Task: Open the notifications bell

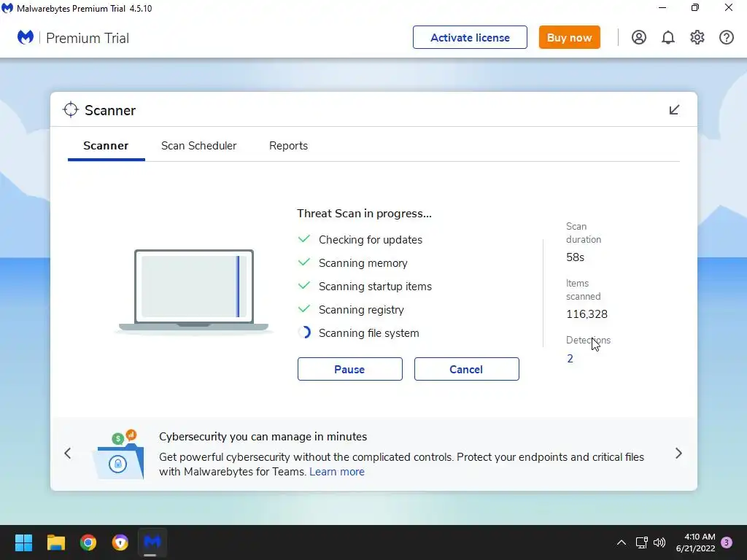Action: (x=668, y=38)
